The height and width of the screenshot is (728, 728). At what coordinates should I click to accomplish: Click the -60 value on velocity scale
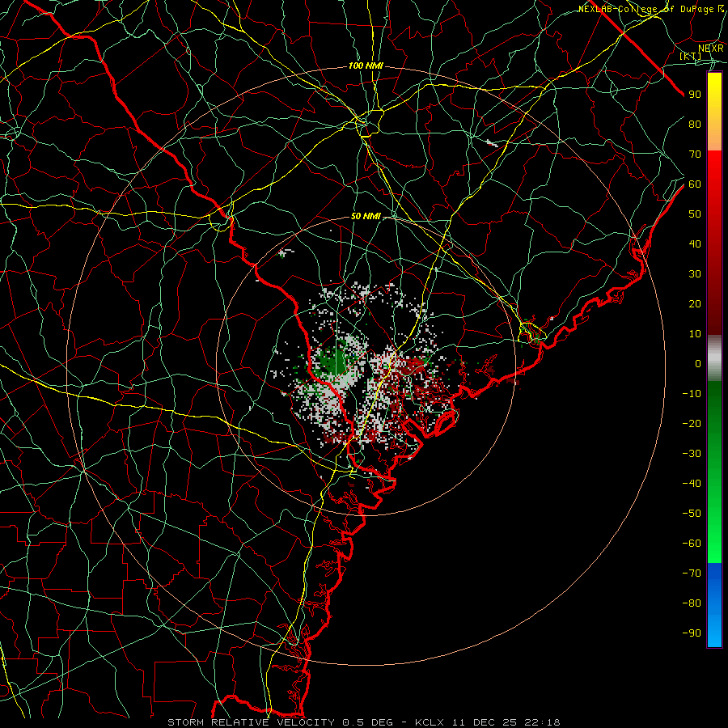click(x=692, y=544)
